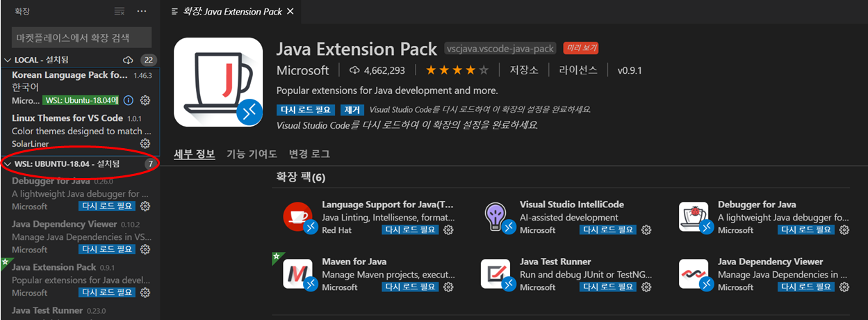Open gear menu for Java Extension Pack in sidebar
This screenshot has height=320, width=868.
coord(145,292)
